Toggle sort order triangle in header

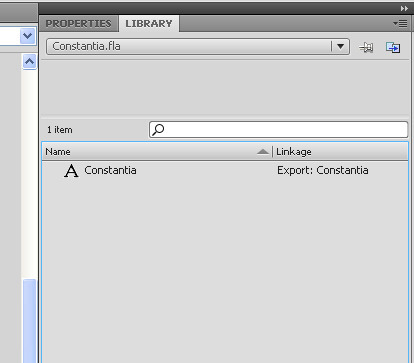[263, 152]
